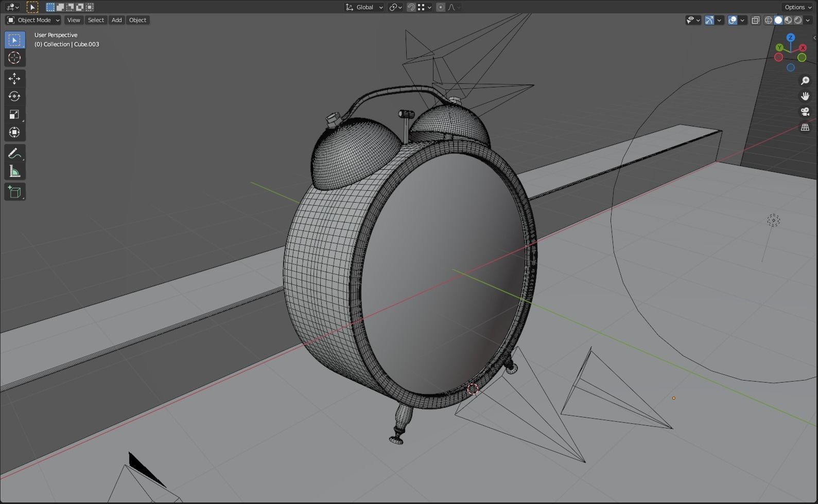Open the View menu
The image size is (818, 504).
[x=74, y=20]
